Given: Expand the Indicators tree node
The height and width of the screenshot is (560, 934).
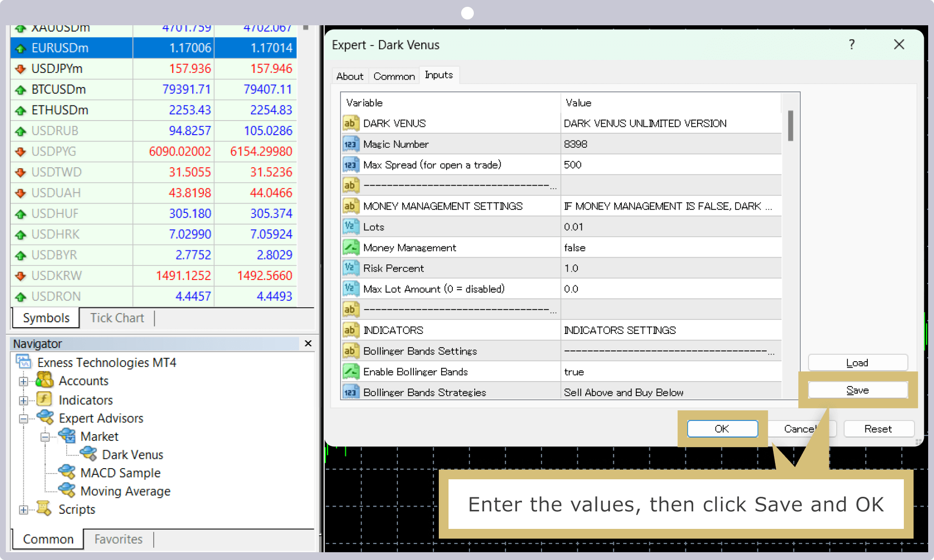Looking at the screenshot, I should (23, 401).
